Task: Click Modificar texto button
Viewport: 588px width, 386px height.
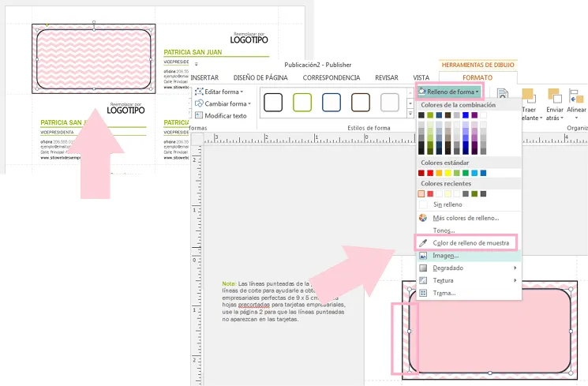Action: pos(220,115)
